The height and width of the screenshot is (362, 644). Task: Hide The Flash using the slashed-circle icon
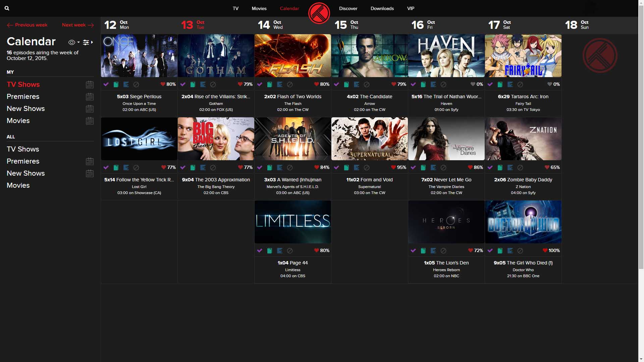[x=290, y=84]
